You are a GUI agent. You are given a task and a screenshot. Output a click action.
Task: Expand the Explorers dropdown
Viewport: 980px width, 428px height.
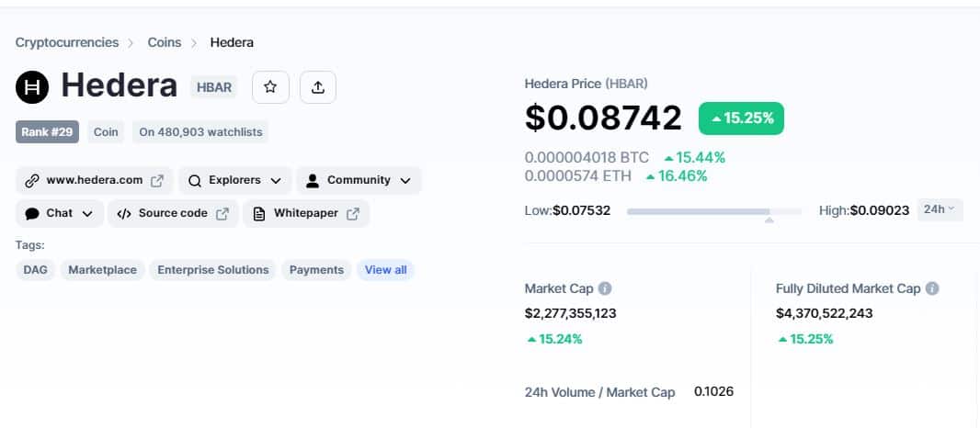[x=234, y=181]
